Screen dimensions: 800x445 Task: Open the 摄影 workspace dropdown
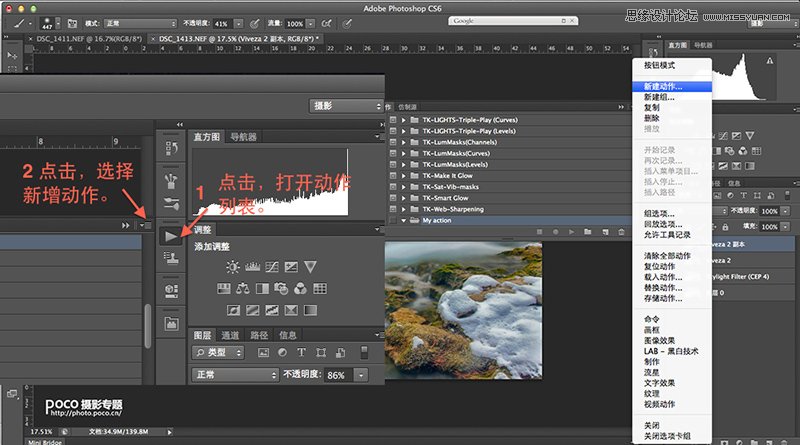point(345,105)
